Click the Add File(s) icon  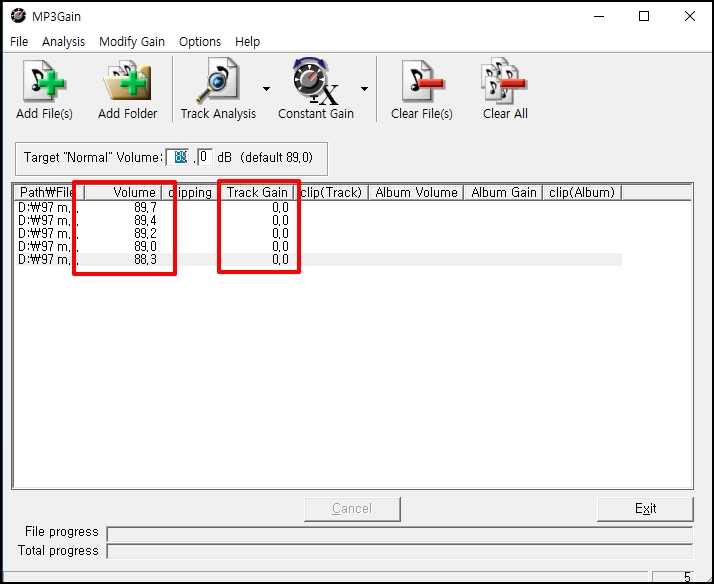pos(44,81)
